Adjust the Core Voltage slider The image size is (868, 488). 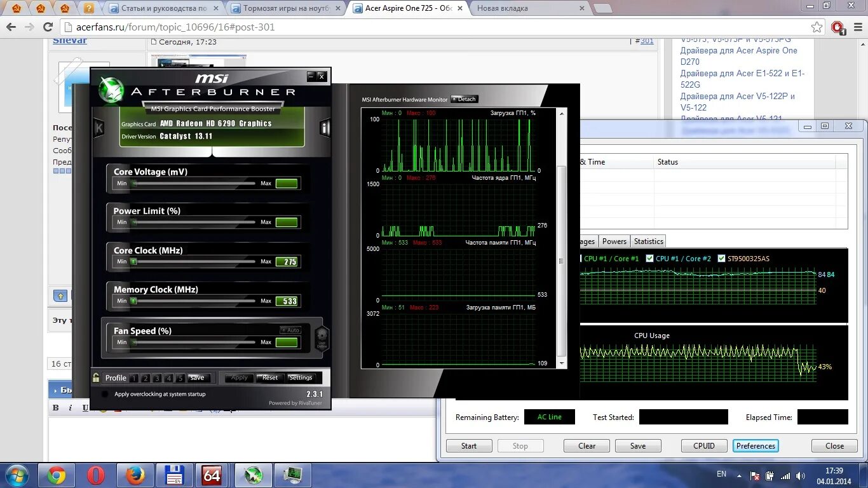pos(193,183)
